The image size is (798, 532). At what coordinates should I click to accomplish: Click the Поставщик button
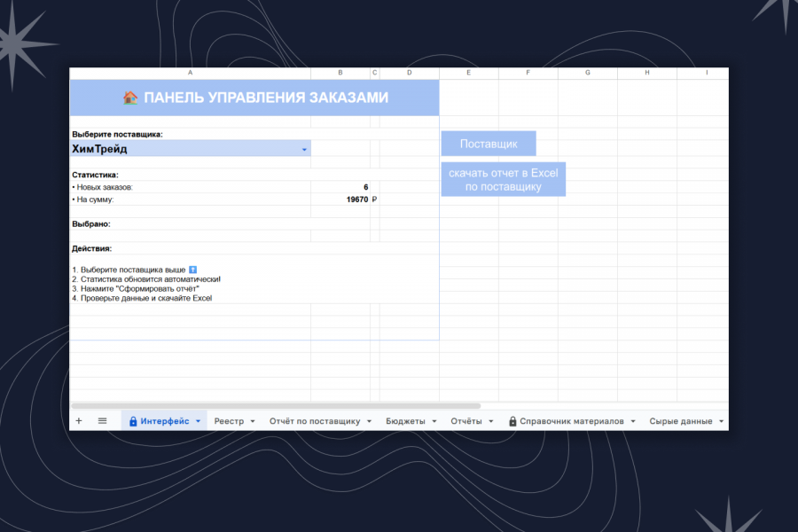coord(489,144)
